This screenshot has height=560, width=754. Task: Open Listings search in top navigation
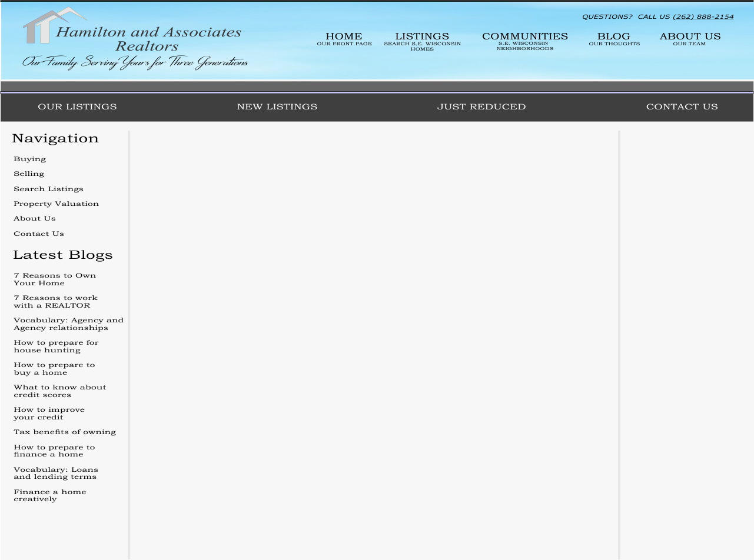(x=422, y=40)
